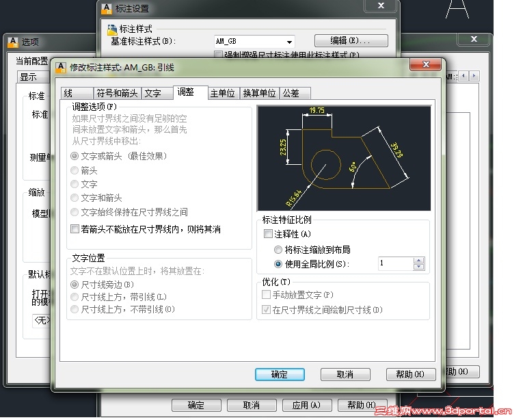Close the 修改标注样式 dialog
The height and width of the screenshot is (420, 525).
[x=426, y=64]
